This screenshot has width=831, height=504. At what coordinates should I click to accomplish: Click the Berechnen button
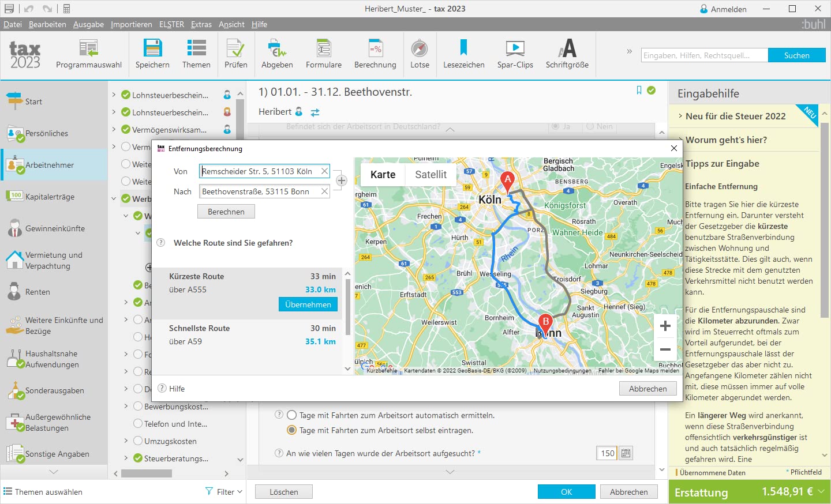[226, 212]
